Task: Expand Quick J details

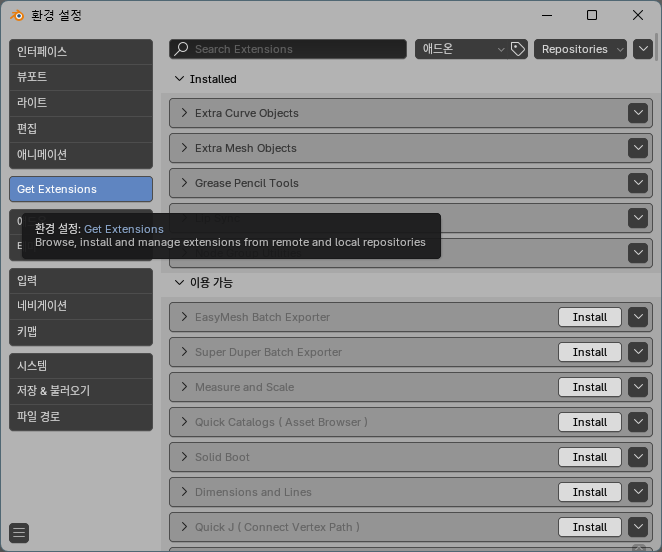Action: [184, 527]
